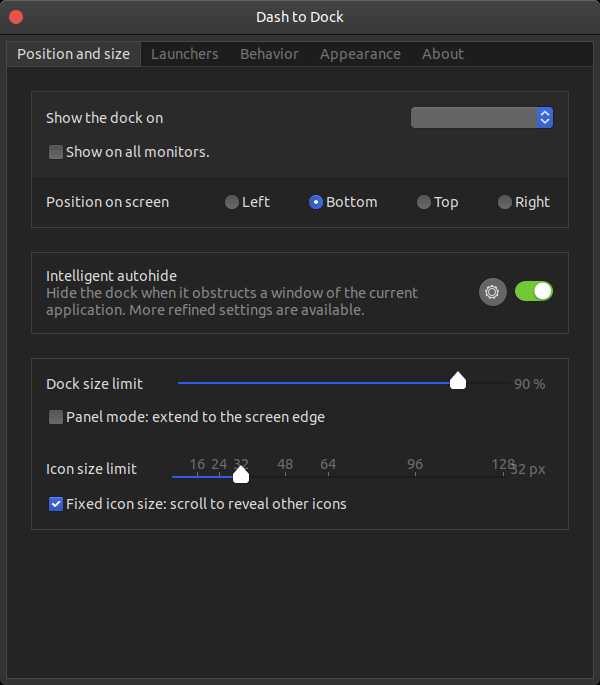Close the Dash to Dock window

point(16,17)
